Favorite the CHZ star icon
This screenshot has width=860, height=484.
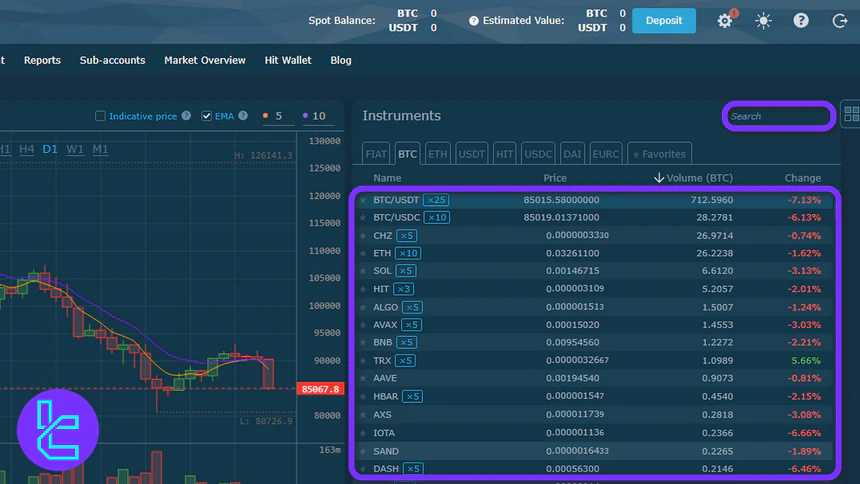coord(363,236)
